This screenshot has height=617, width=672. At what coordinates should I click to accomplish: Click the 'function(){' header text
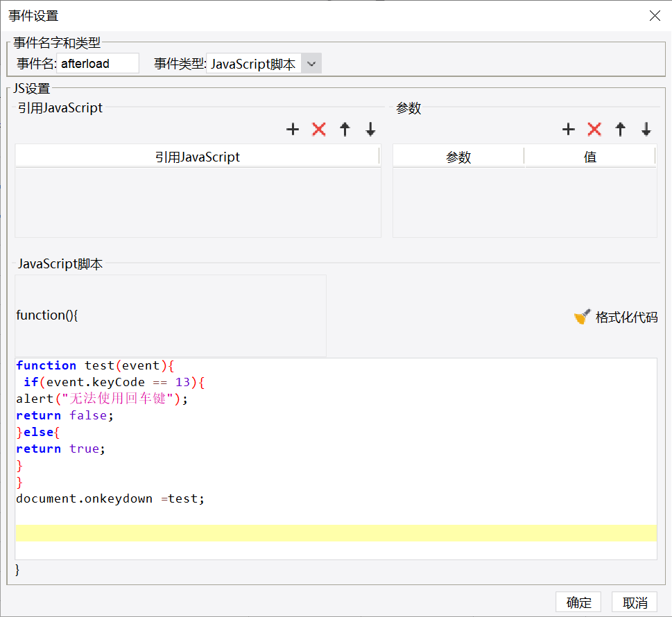(x=47, y=315)
